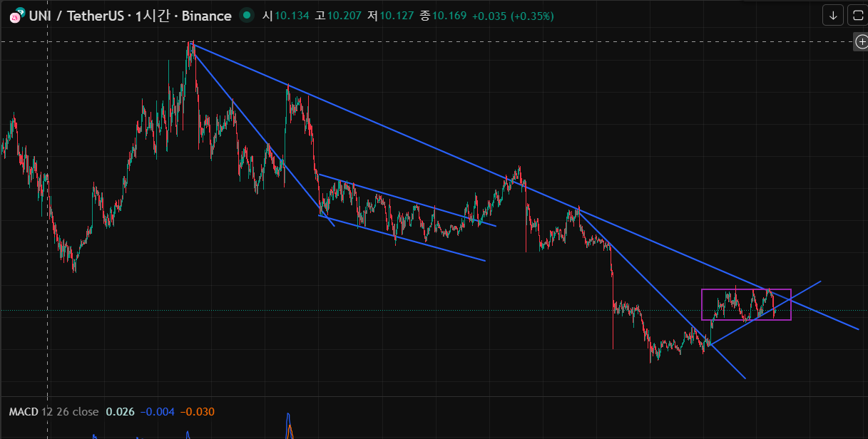Click the low price value 10.127

pyautogui.click(x=396, y=16)
